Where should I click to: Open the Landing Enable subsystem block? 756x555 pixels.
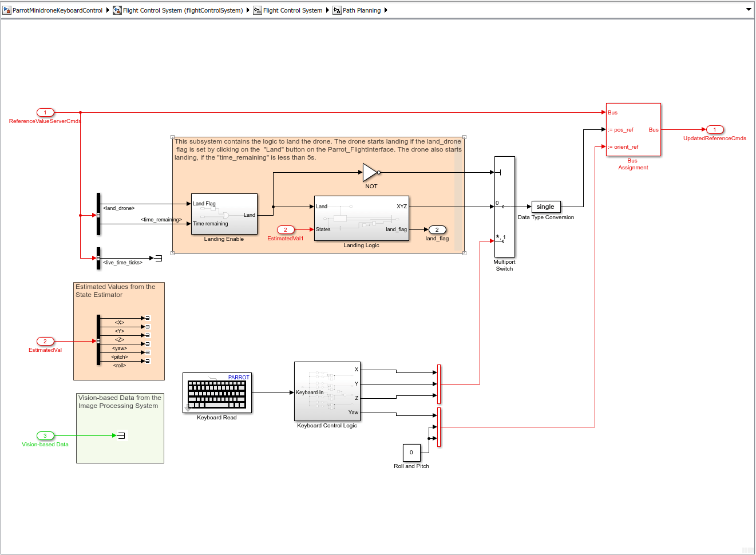click(x=224, y=214)
